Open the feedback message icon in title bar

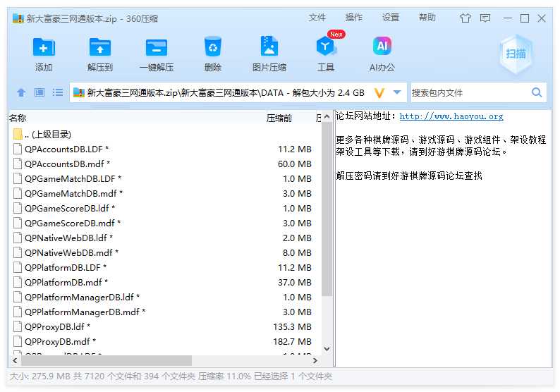(x=485, y=18)
